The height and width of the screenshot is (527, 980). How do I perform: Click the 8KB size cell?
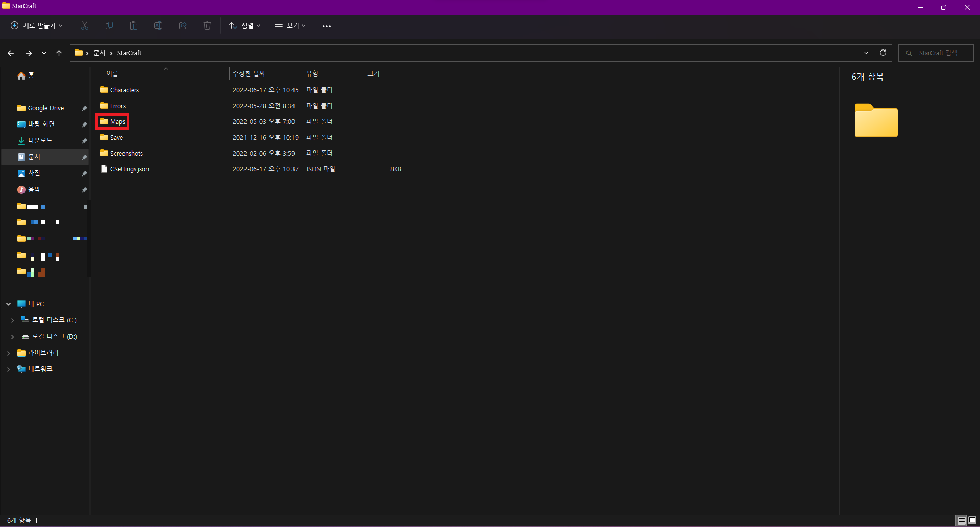396,169
